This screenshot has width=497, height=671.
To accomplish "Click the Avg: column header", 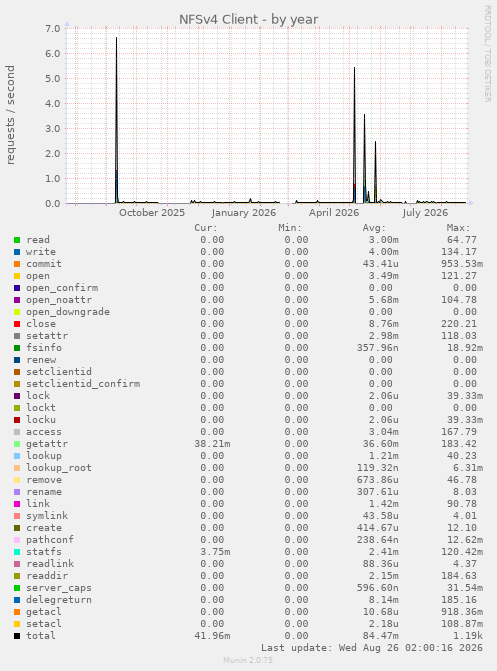I will click(374, 228).
